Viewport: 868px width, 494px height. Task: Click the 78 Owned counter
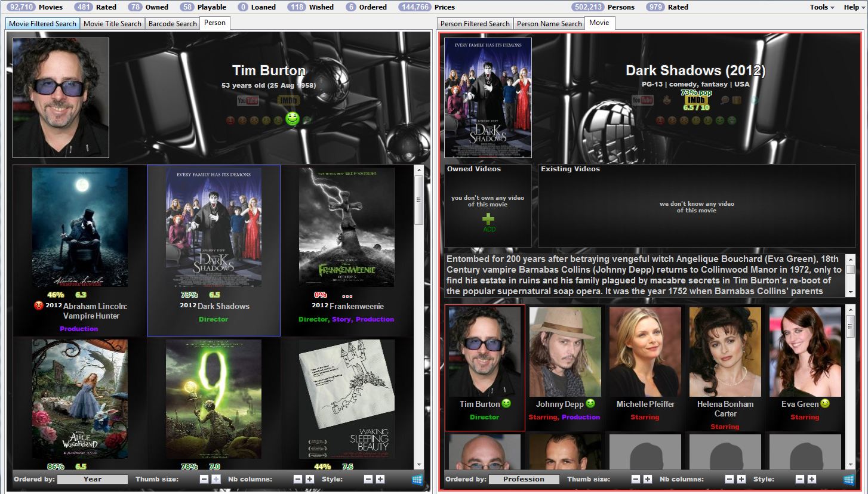click(148, 7)
